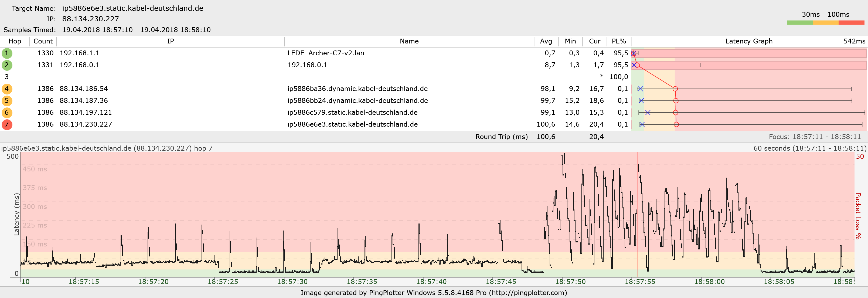Click the Latency Graph column header
Viewport: 868px width, 298px height.
(x=749, y=41)
